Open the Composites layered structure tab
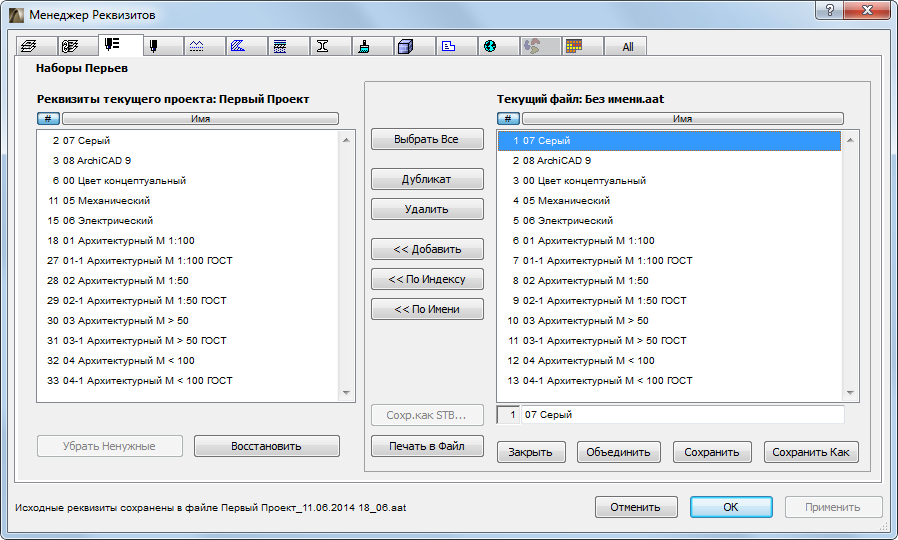Image resolution: width=898 pixels, height=540 pixels. click(x=289, y=46)
